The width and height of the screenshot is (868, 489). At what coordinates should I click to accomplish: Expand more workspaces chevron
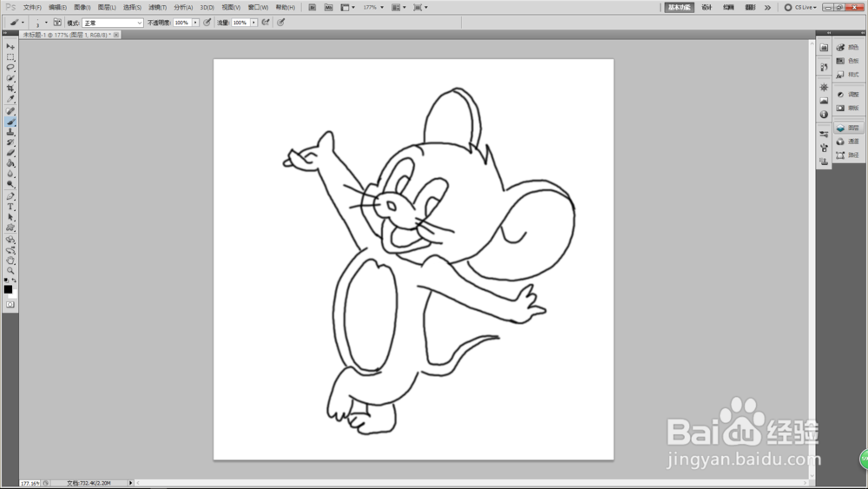tap(767, 7)
